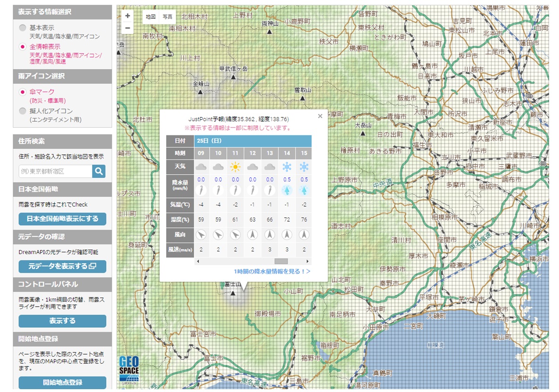Viewport: 559px width, 392px height.
Task: Click the wind direction arrow for 09
Action: coord(201,234)
